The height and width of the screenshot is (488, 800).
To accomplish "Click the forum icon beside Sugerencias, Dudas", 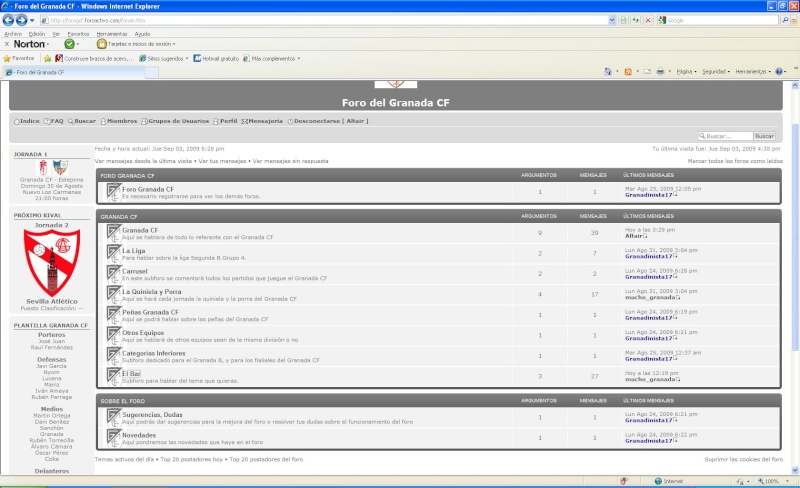I will (x=113, y=418).
